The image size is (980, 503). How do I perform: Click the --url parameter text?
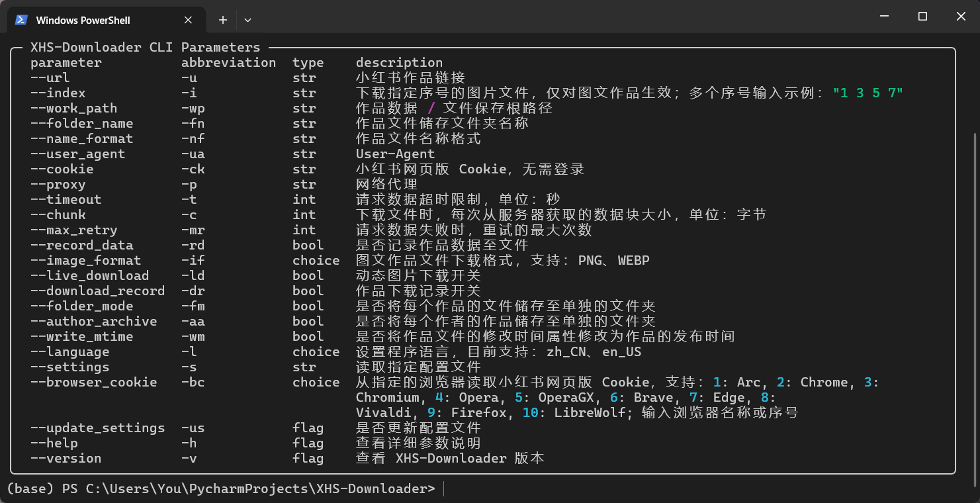click(50, 78)
